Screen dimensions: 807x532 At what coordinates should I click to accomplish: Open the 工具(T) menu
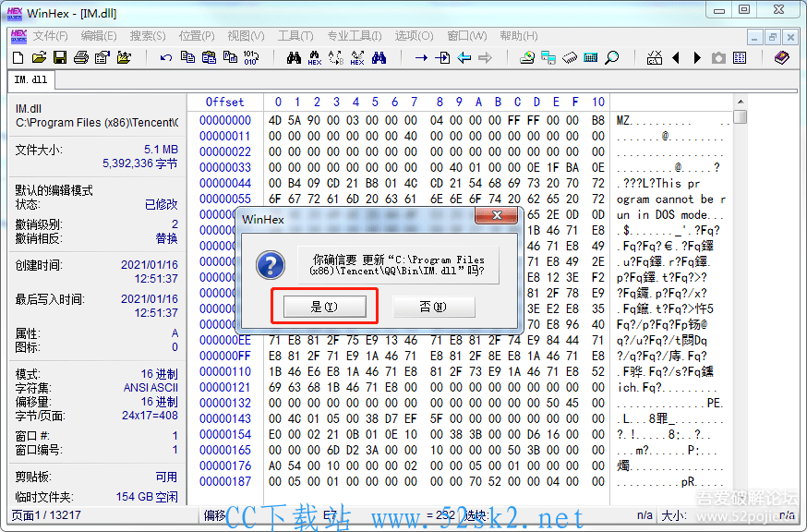295,36
